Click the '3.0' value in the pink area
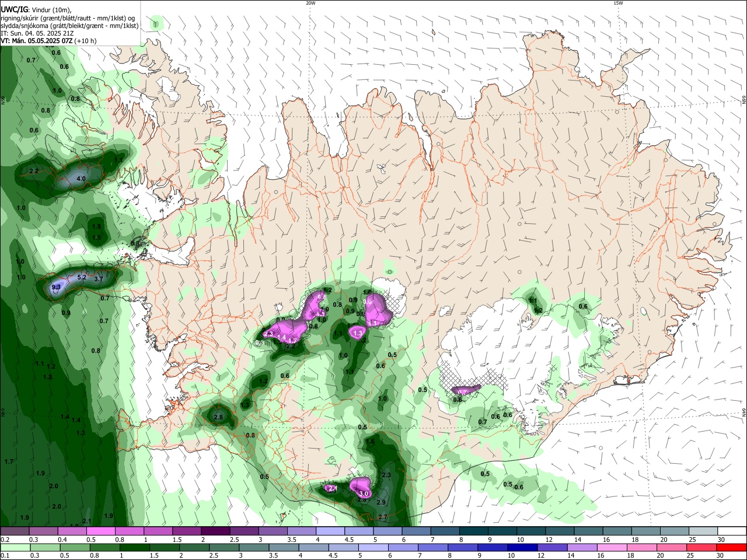 (x=364, y=494)
